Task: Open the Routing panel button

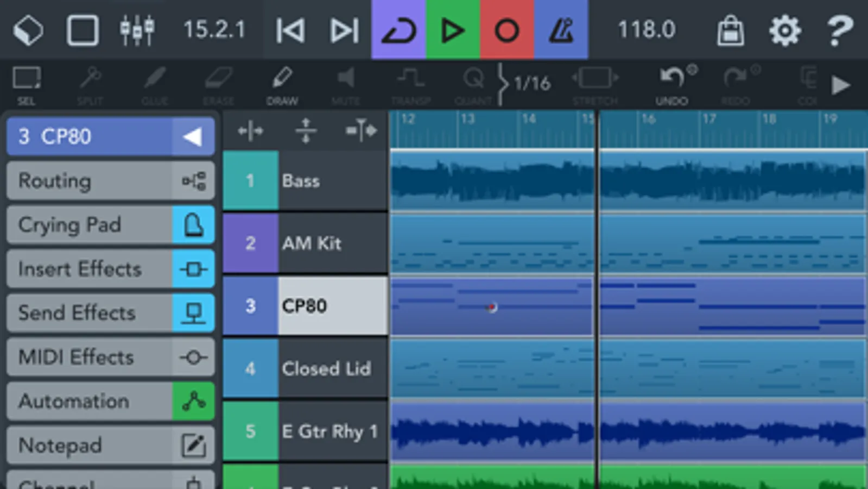Action: tap(111, 180)
